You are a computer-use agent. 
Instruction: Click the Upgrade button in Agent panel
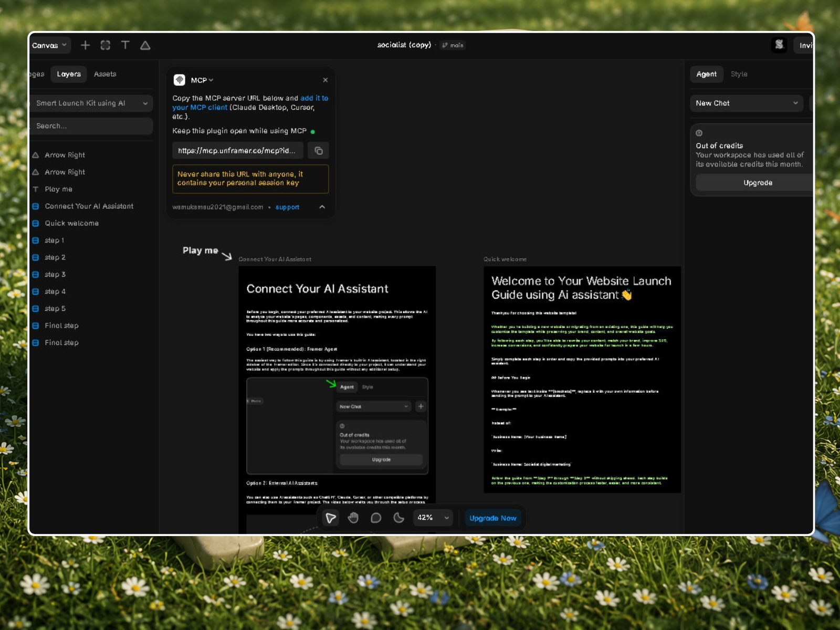(755, 183)
